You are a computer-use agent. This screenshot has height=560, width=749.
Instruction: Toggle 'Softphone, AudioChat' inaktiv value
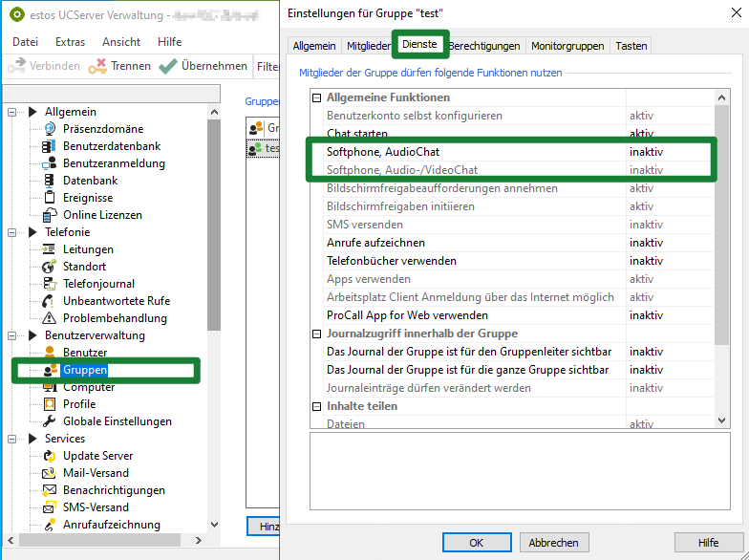[x=646, y=152]
